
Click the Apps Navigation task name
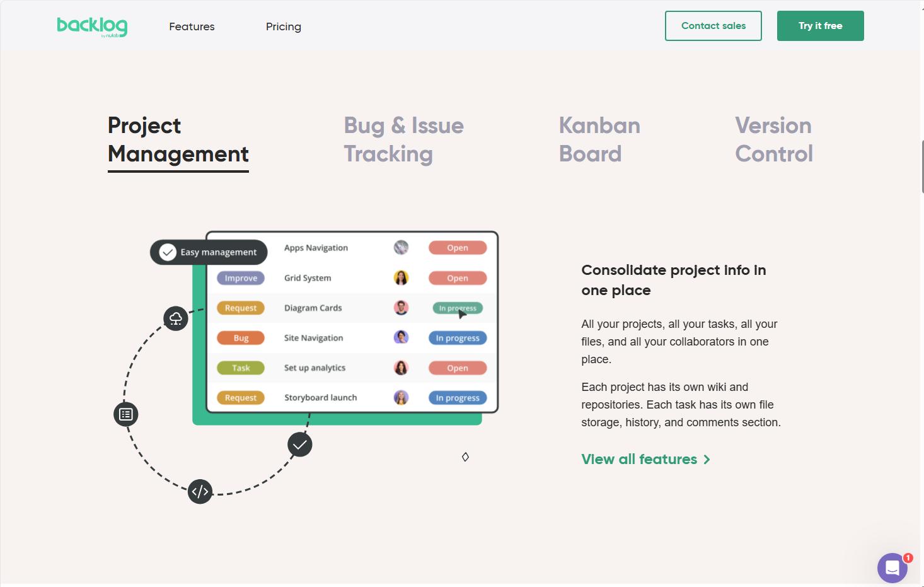(x=316, y=248)
